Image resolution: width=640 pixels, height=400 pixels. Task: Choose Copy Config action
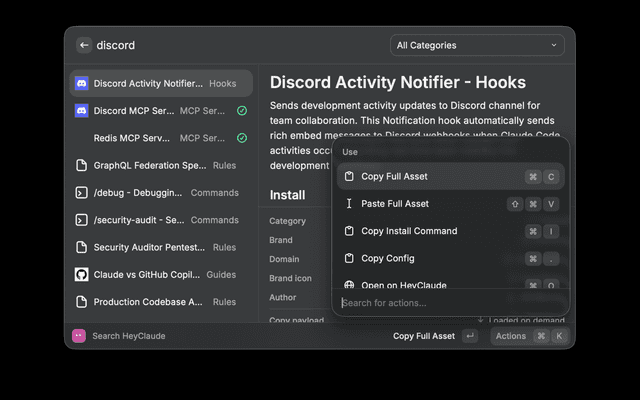pos(451,258)
